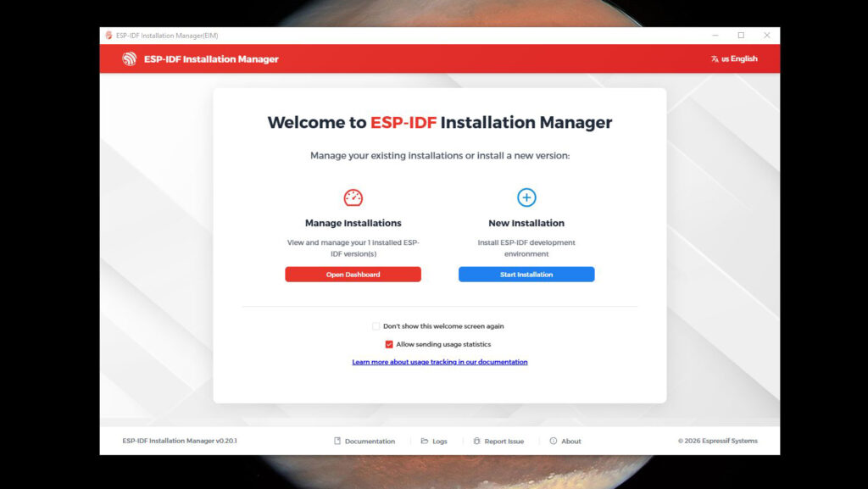Start Installation of a new ESP-IDF
Screen dimensions: 868x489
point(526,275)
